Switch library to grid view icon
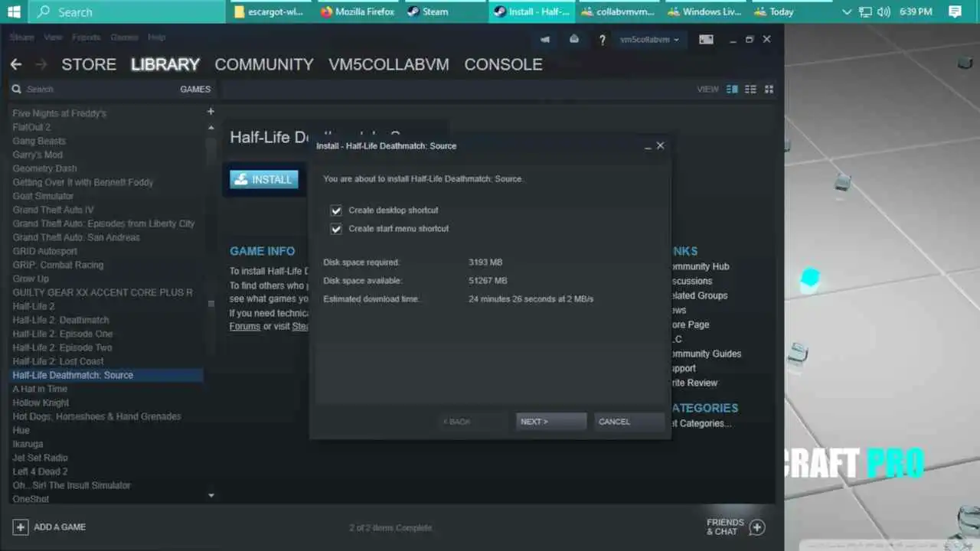Screen dimensions: 980x551 click(x=769, y=90)
